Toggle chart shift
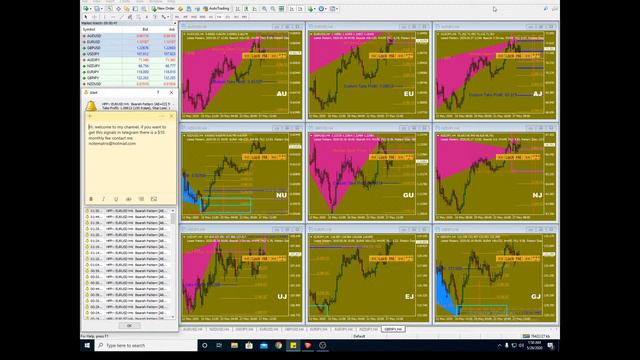 tap(300, 9)
